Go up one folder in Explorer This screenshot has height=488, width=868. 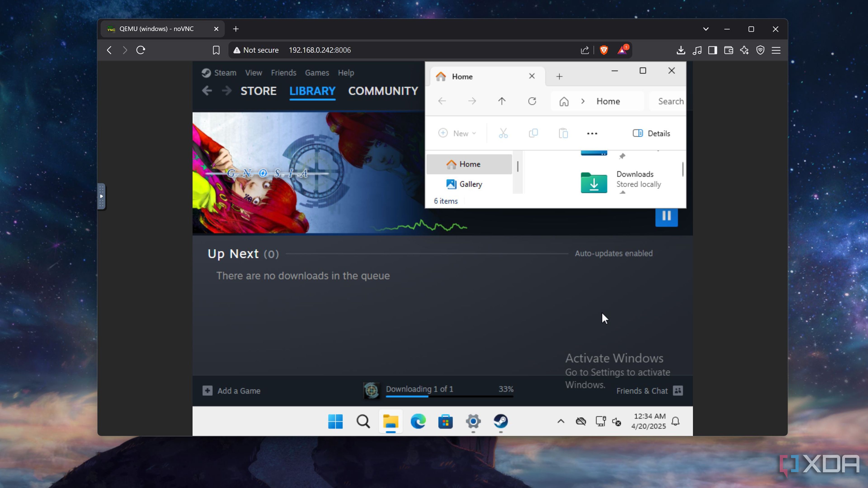click(501, 101)
